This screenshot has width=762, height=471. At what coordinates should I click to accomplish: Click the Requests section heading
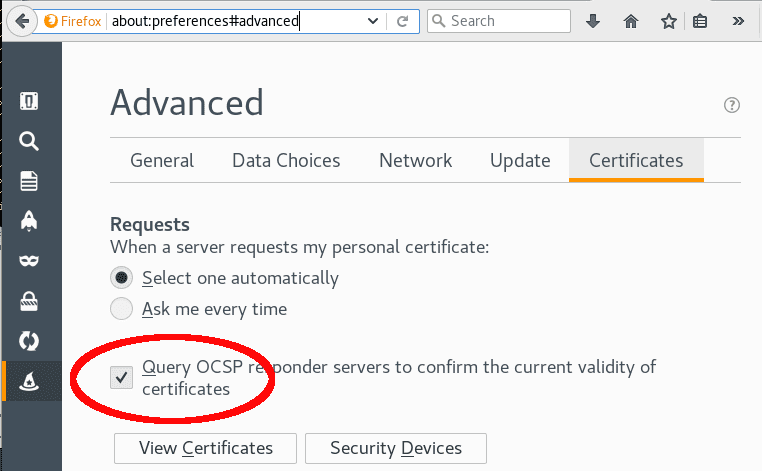tap(150, 225)
